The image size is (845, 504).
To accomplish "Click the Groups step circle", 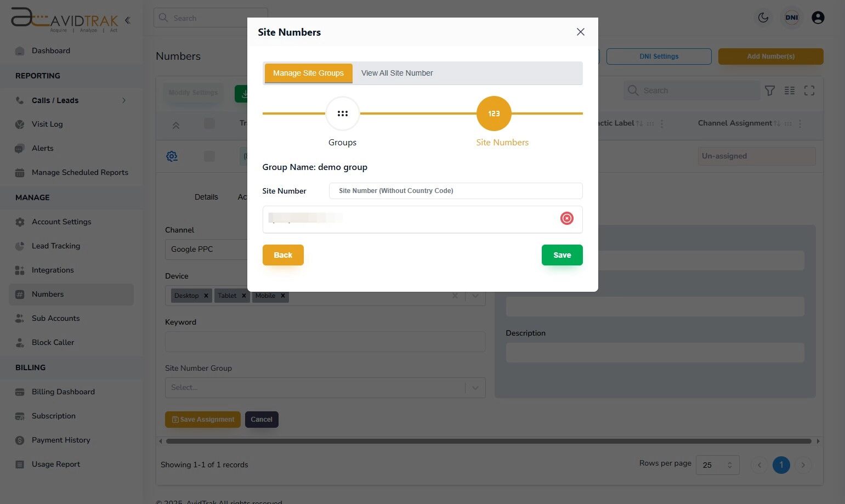I will [x=342, y=114].
